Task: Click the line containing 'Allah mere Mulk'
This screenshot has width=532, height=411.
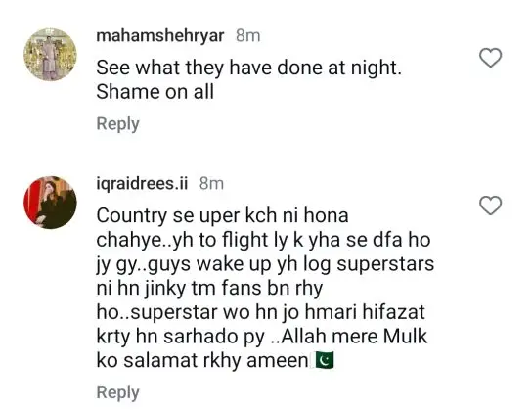Action: 261,337
